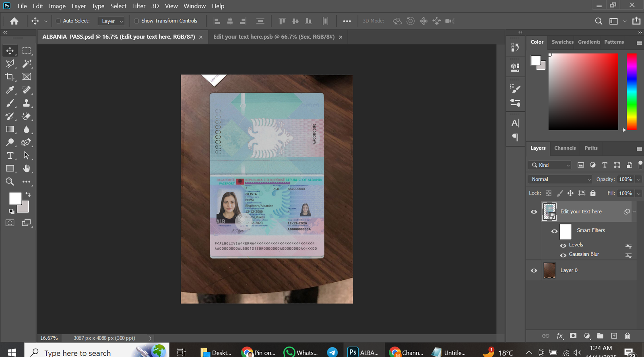Open the Brush Settings panel icon
This screenshot has width=644, height=357.
pos(515,89)
